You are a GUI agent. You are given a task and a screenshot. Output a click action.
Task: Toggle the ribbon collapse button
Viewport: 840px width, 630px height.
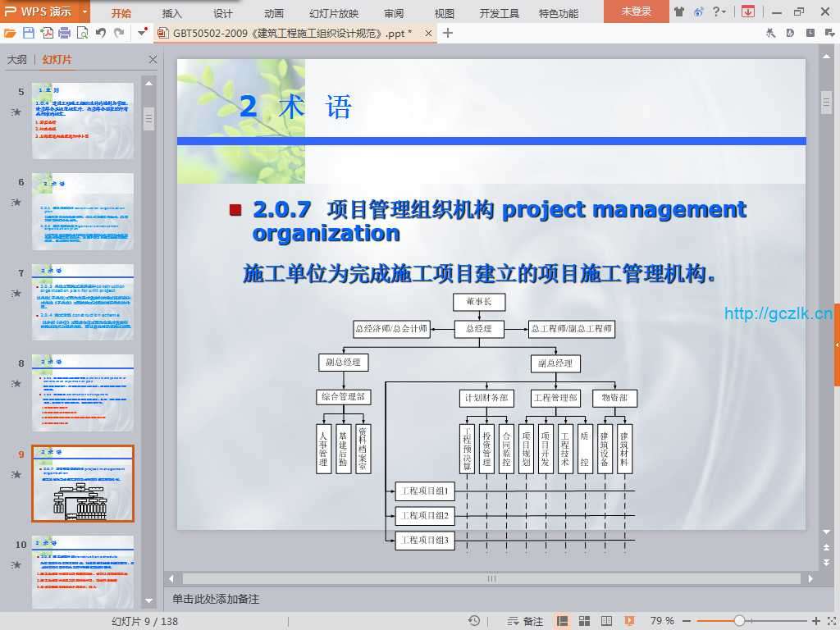747,11
